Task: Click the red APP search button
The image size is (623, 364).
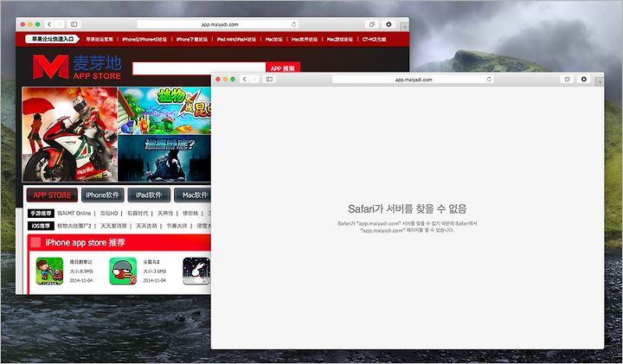Action: tap(283, 68)
